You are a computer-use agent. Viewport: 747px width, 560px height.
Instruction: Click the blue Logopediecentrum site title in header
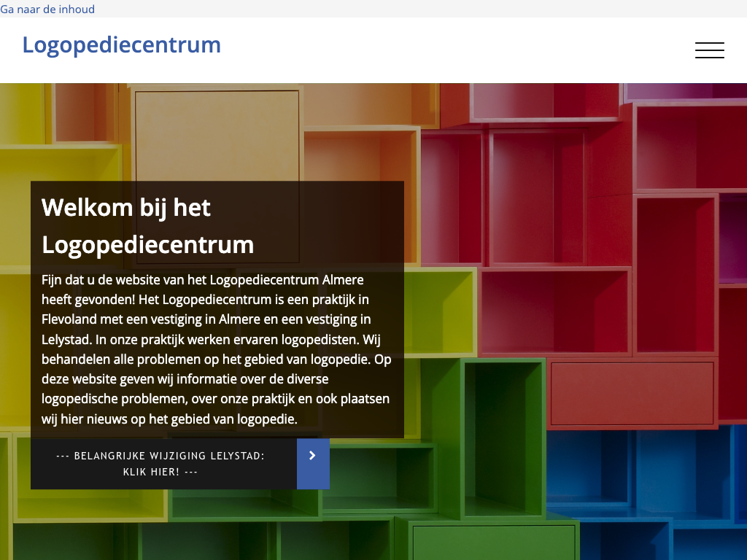121,44
